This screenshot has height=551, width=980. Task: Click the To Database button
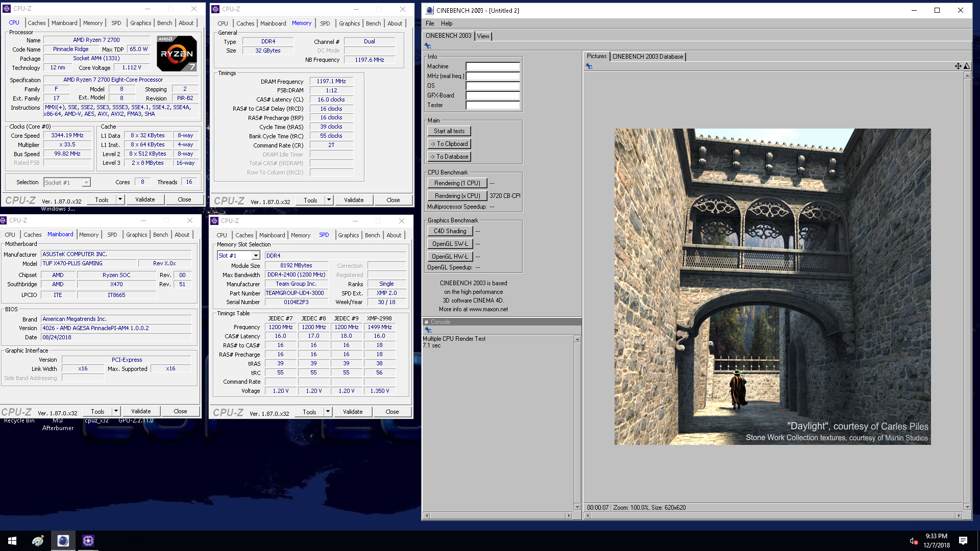click(449, 157)
